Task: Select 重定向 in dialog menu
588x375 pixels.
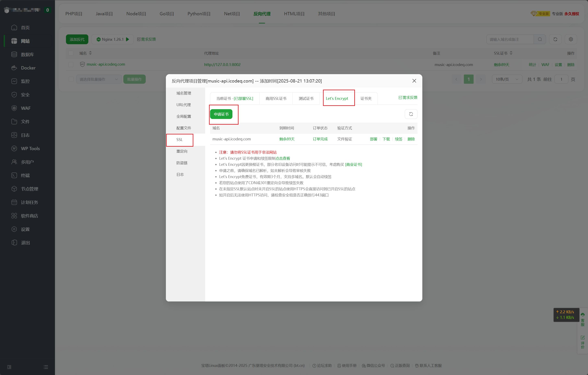Action: 182,151
